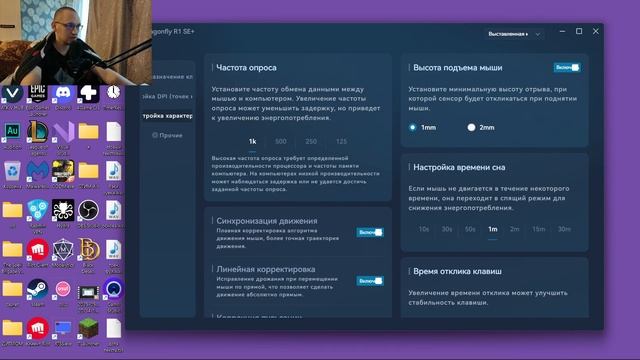
Task: Set polling rate to 250
Action: click(311, 141)
